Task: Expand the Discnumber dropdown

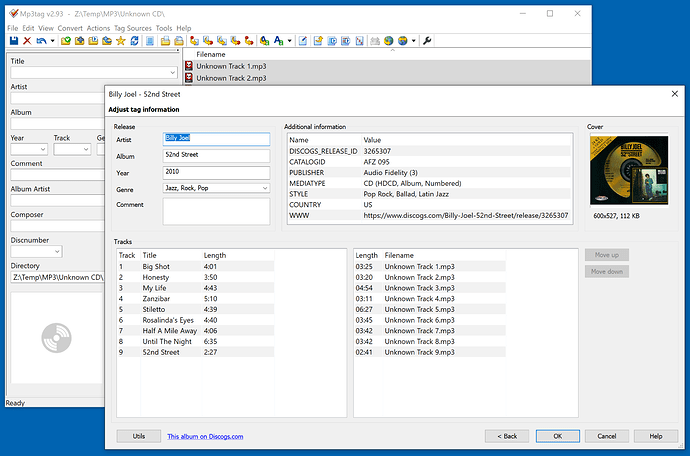Action: [x=57, y=252]
